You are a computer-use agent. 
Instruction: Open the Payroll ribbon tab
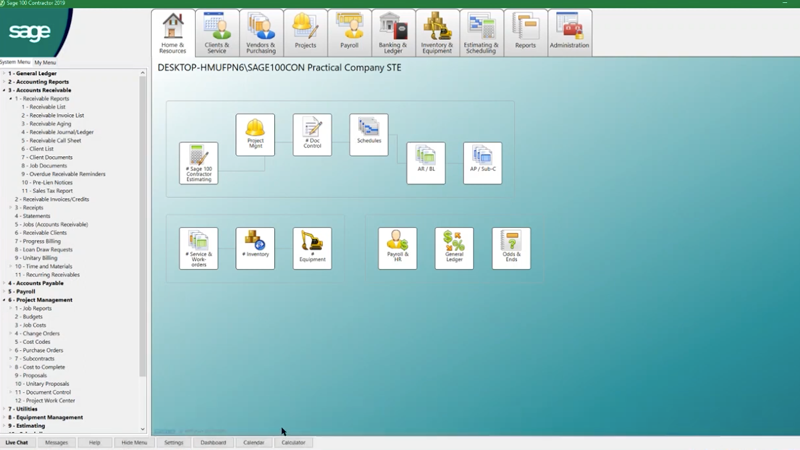[349, 33]
